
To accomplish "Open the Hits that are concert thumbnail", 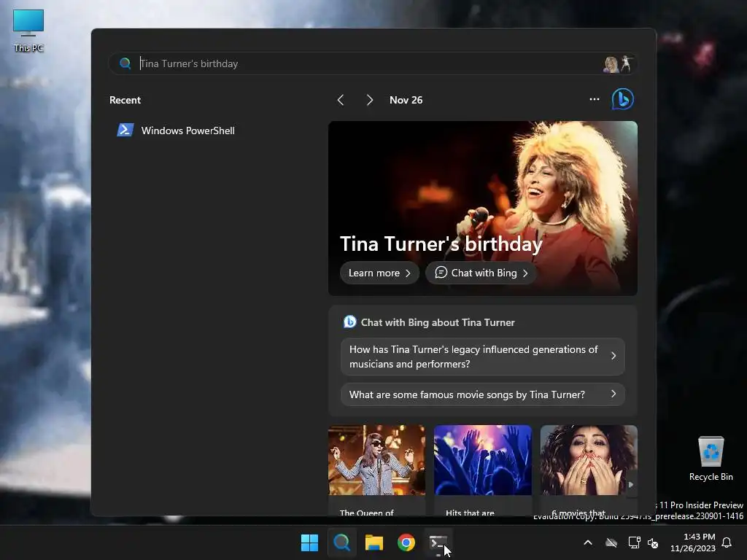I will 482,470.
